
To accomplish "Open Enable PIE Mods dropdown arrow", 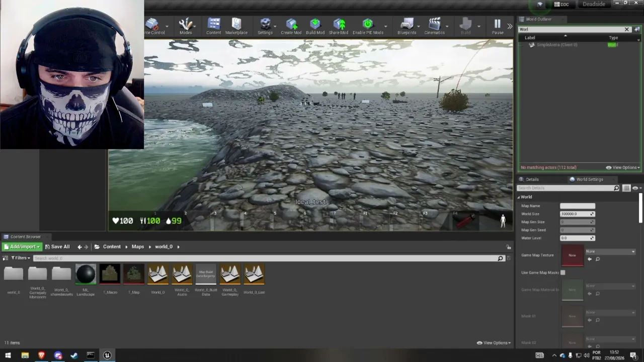I will pos(386,26).
